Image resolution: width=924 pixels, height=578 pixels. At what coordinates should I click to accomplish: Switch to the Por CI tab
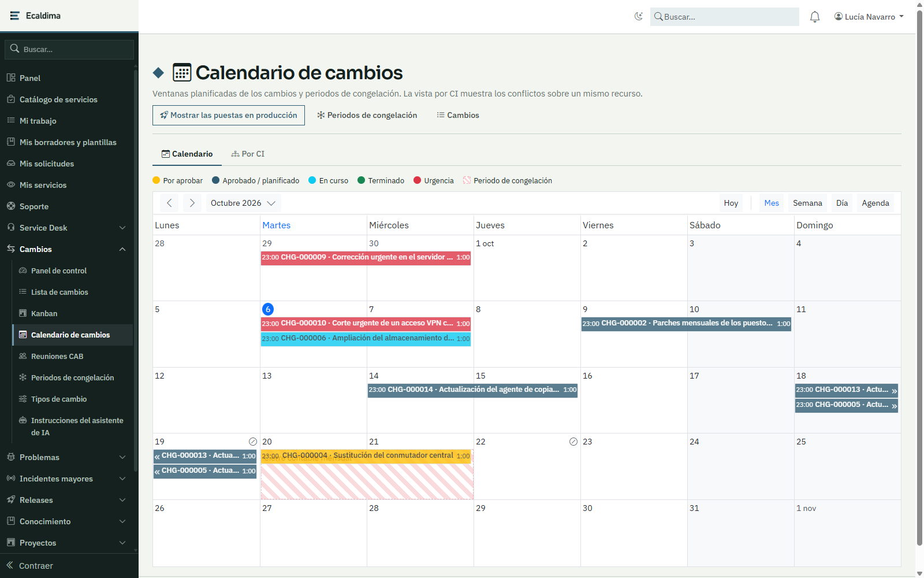[248, 154]
